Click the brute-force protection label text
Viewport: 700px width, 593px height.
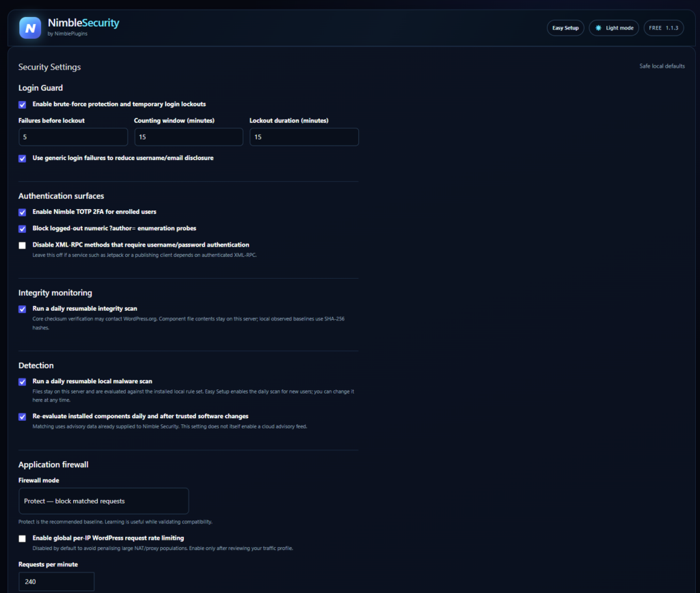pyautogui.click(x=119, y=104)
